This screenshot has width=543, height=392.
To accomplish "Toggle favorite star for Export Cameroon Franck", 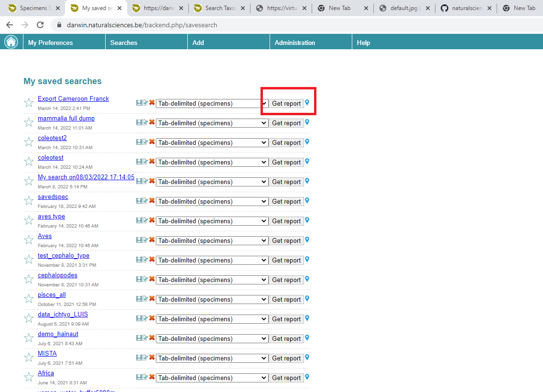I will pyautogui.click(x=29, y=103).
